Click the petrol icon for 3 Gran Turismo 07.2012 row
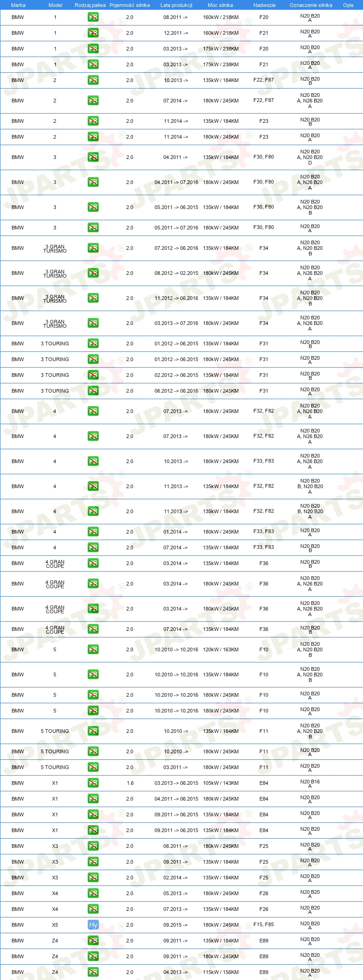The image size is (363, 980). click(93, 248)
